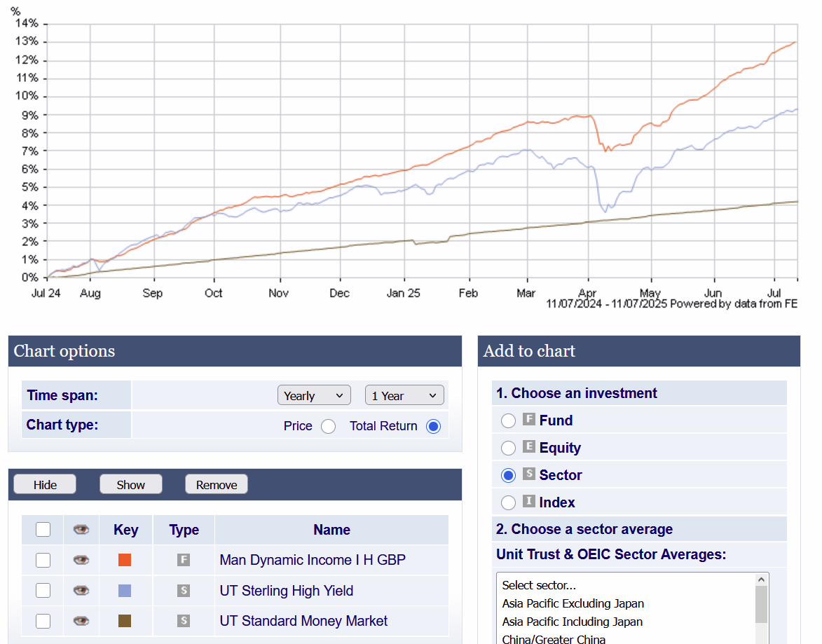Click the E icon next to Equity
This screenshot has height=644, width=822.
(x=529, y=447)
